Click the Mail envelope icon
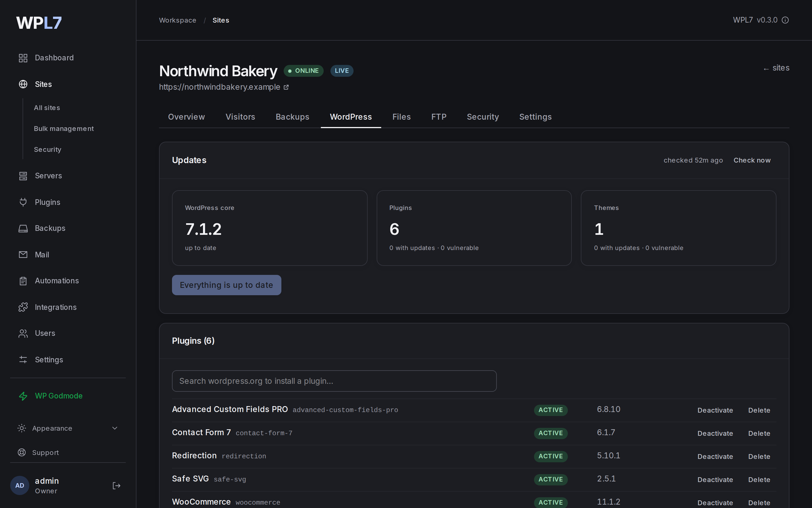The width and height of the screenshot is (812, 508). point(23,255)
